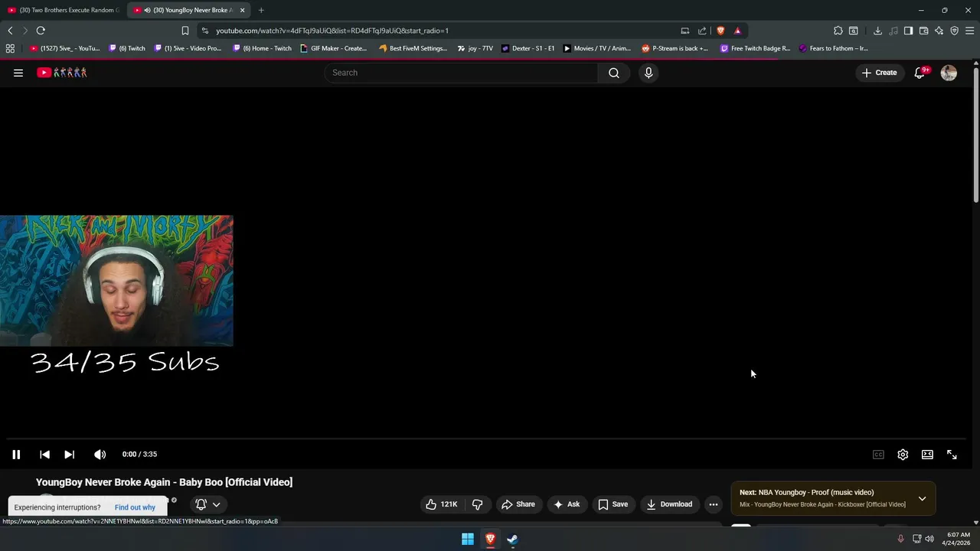Open YouTube notifications bell
Image resolution: width=980 pixels, height=551 pixels.
click(x=920, y=73)
